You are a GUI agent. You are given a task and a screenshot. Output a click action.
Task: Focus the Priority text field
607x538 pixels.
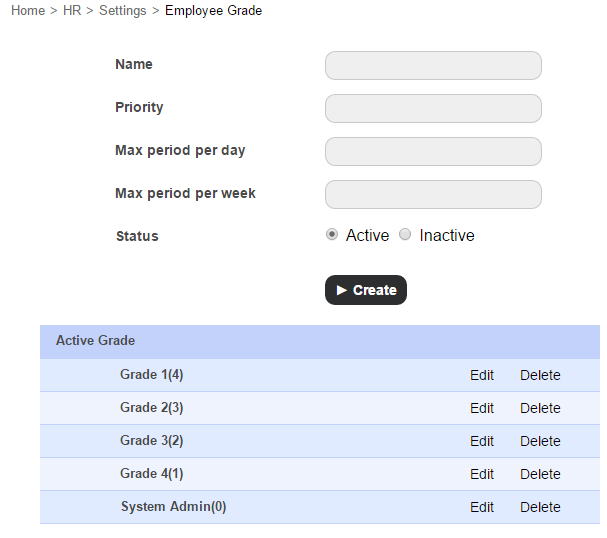tap(433, 109)
